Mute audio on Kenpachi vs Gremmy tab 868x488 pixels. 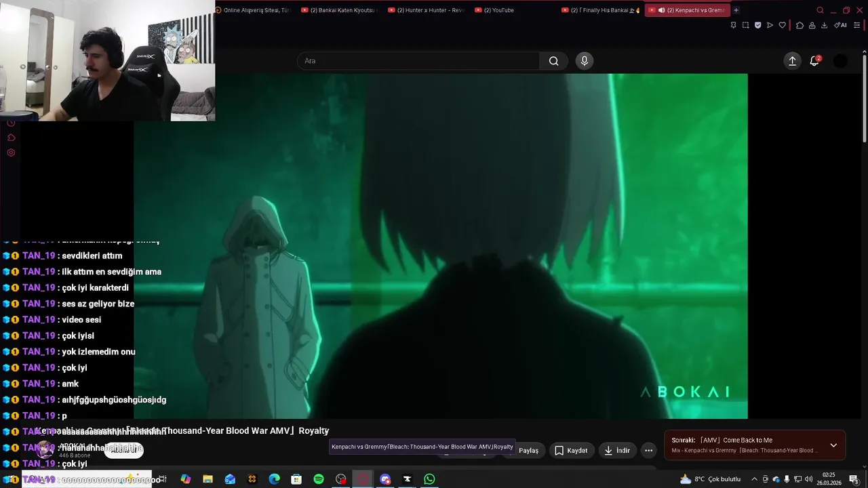pyautogui.click(x=661, y=10)
